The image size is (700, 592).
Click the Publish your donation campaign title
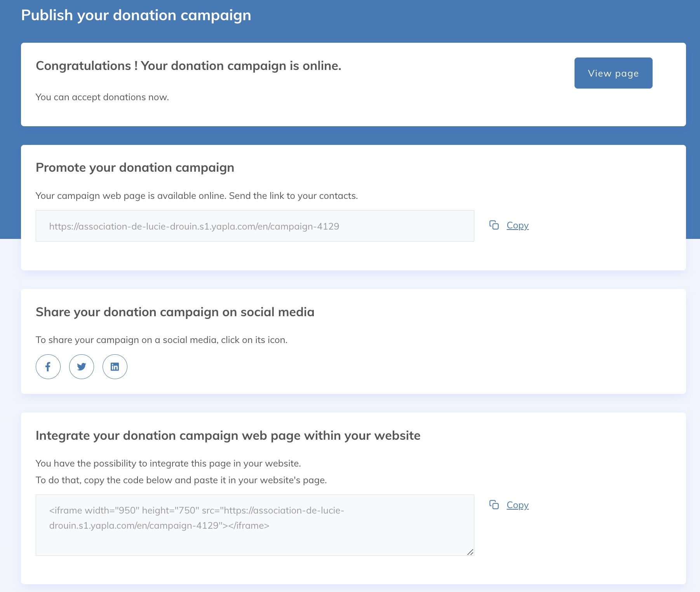click(x=136, y=15)
